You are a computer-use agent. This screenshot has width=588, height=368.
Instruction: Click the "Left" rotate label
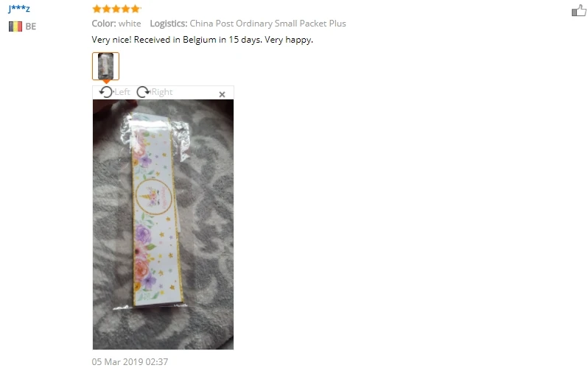click(x=122, y=92)
